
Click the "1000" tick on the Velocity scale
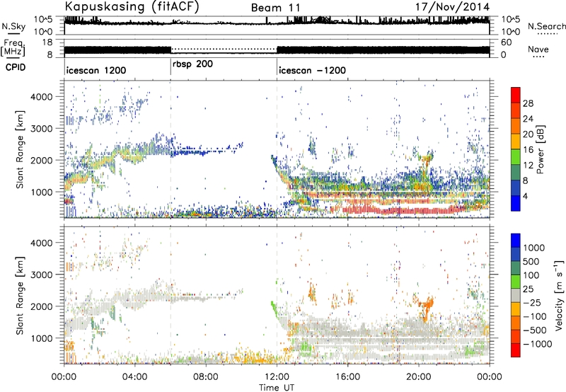(534, 248)
